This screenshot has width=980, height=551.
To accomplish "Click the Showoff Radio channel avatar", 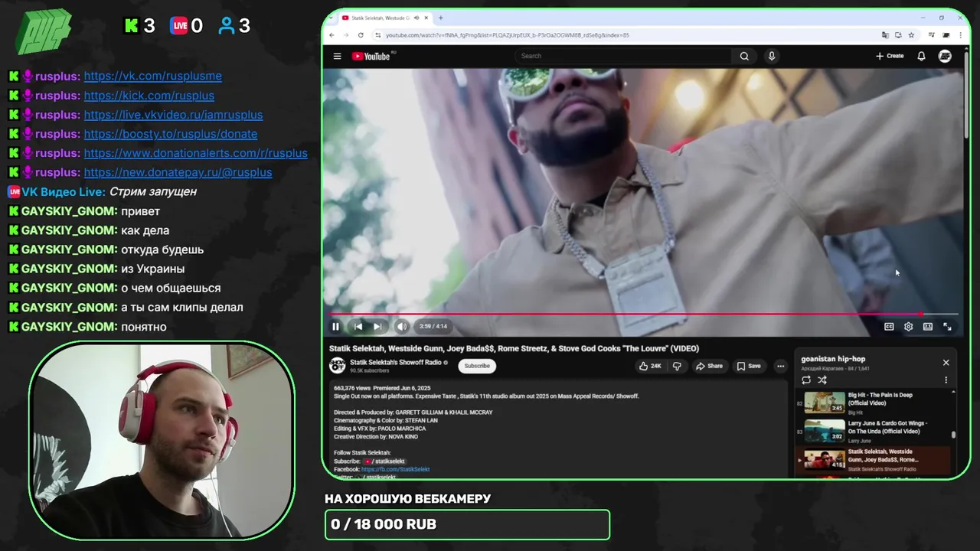I will point(337,366).
